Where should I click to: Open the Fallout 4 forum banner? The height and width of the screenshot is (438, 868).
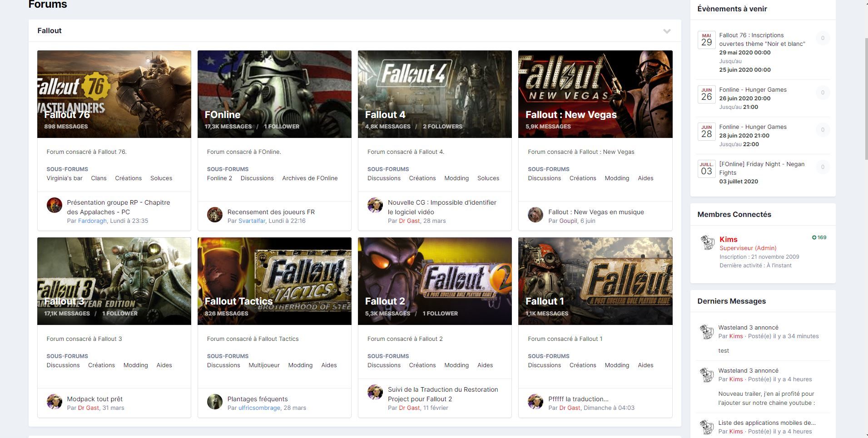click(435, 94)
